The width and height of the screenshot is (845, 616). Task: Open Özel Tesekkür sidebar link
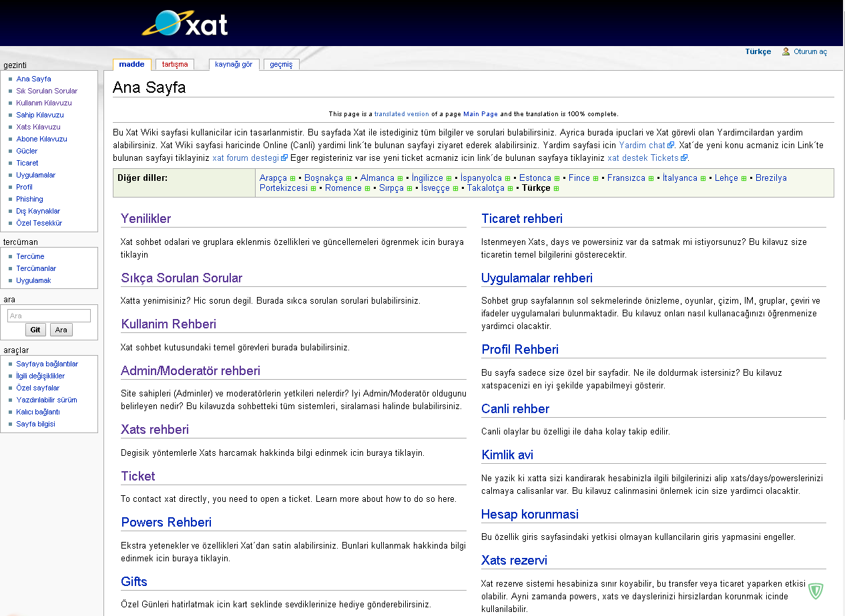(39, 223)
